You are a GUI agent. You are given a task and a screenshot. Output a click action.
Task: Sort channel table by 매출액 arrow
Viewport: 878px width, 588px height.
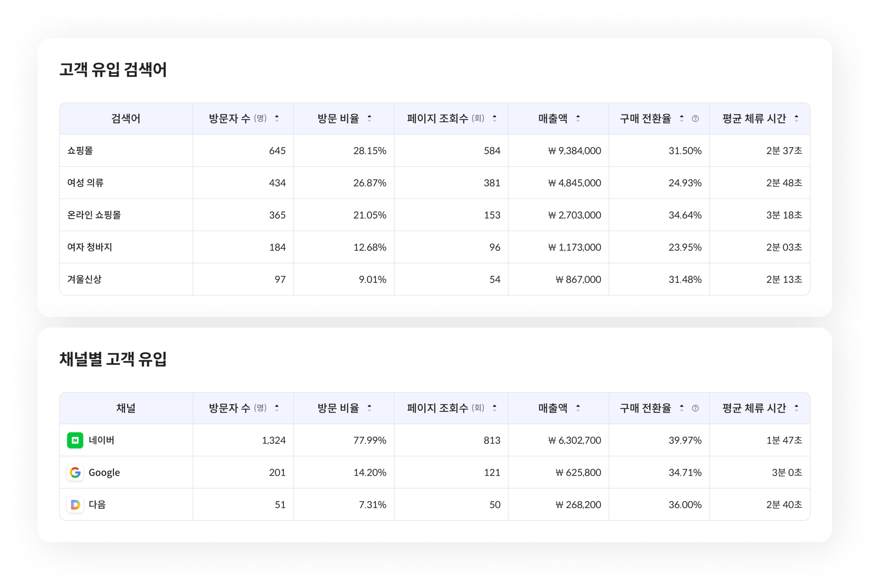click(578, 408)
